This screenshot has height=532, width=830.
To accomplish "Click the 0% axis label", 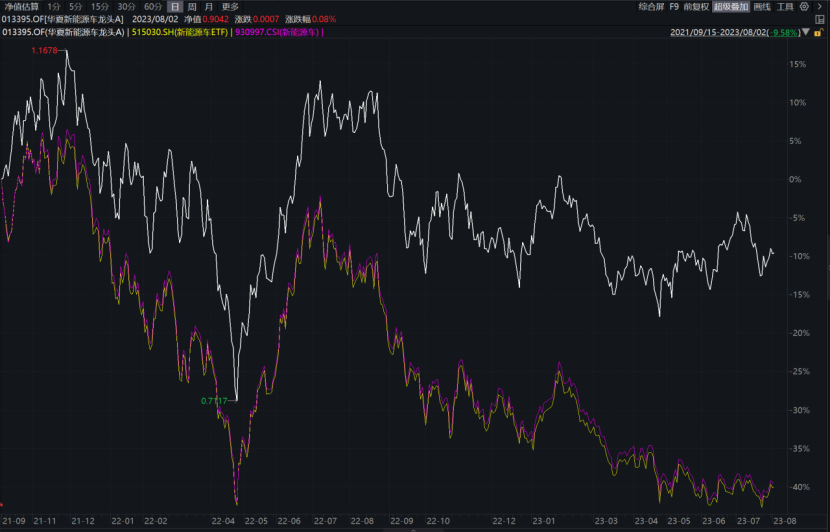I will click(x=795, y=179).
